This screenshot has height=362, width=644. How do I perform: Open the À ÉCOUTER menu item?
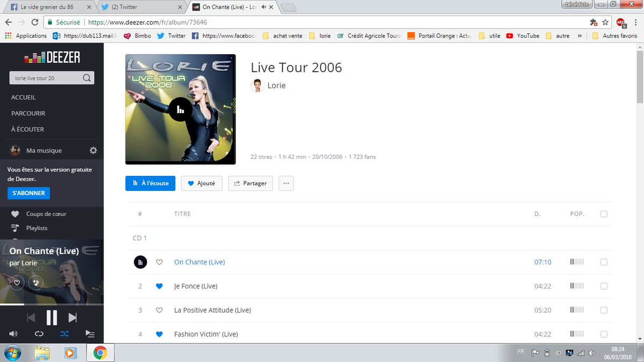pyautogui.click(x=27, y=129)
